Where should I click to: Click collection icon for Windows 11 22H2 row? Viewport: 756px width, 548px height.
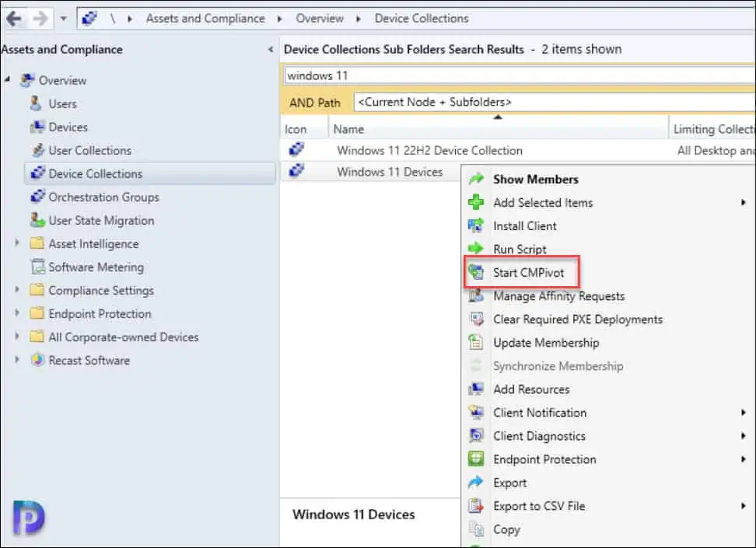point(296,149)
